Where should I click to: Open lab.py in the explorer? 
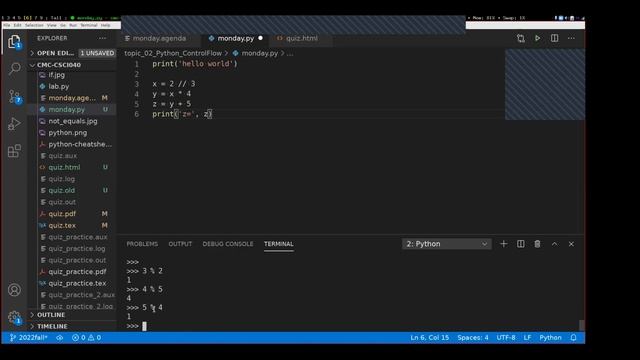(x=59, y=86)
